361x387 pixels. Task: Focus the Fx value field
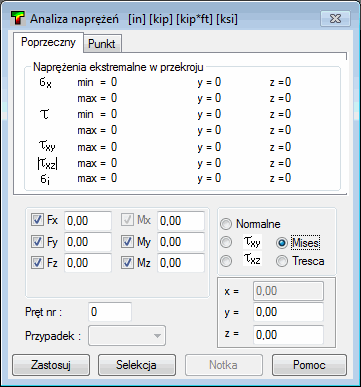point(88,221)
